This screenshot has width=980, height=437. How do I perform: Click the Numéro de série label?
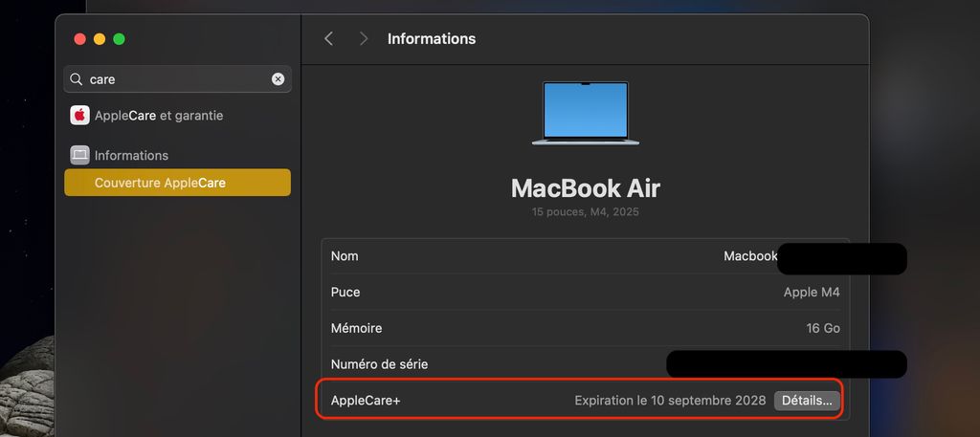(379, 364)
